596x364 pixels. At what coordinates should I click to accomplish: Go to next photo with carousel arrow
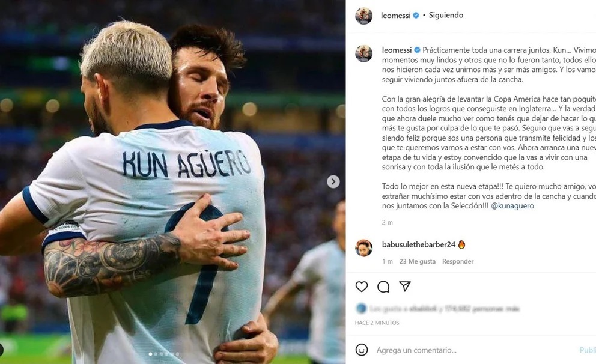click(333, 181)
